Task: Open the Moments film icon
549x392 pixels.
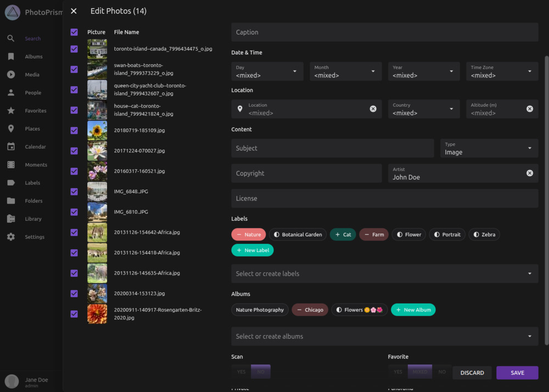Action: (11, 165)
